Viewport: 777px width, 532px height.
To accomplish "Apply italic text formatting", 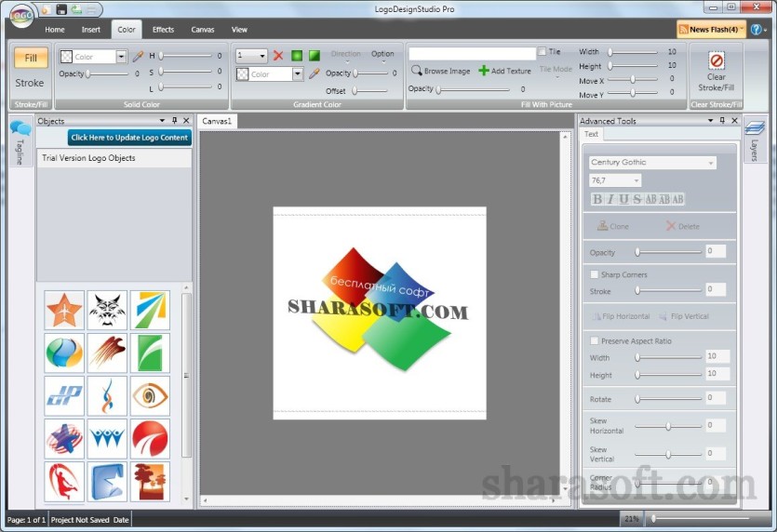I will pos(610,199).
